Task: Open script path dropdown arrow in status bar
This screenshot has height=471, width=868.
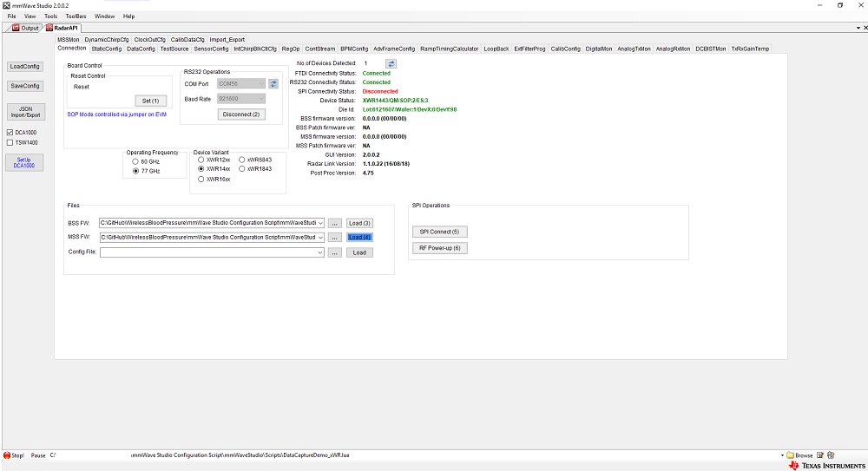Action: (782, 455)
